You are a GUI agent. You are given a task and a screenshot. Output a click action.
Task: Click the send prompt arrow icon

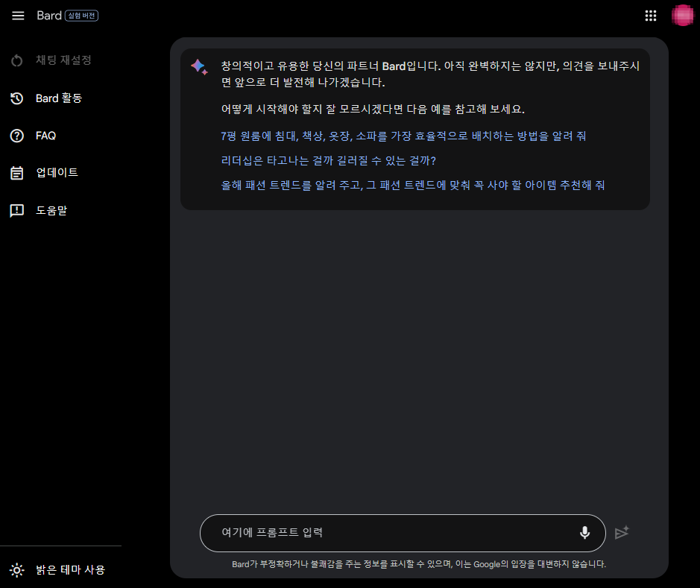coord(622,532)
